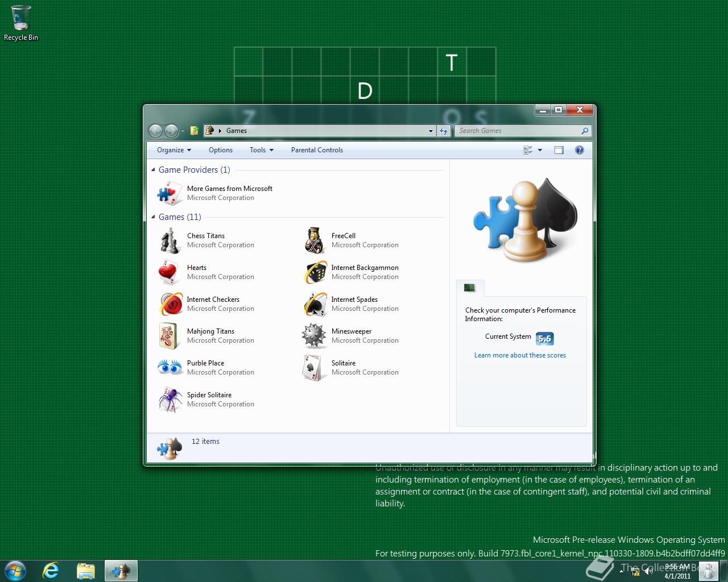Click the Games Explorer taskbar button
This screenshot has width=728, height=582.
pyautogui.click(x=121, y=571)
